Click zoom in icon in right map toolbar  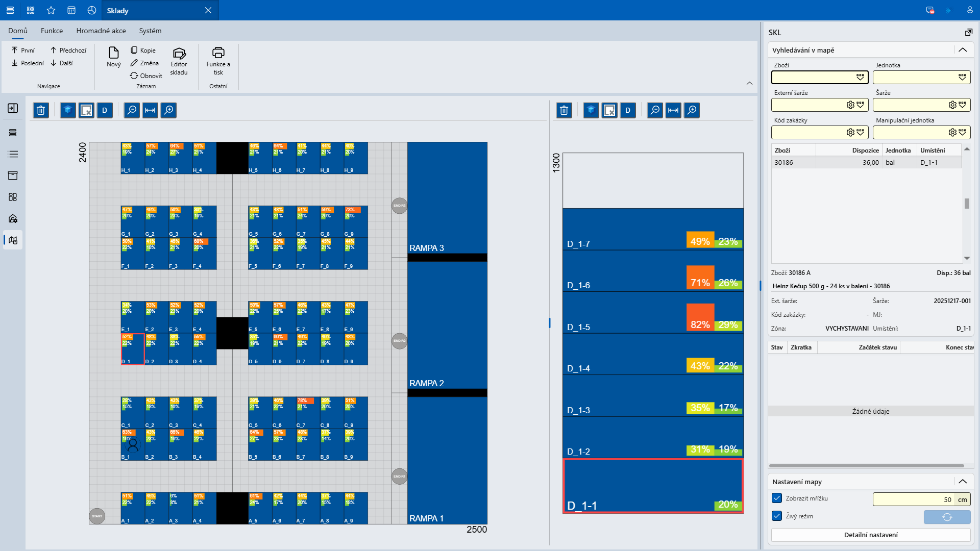point(692,110)
